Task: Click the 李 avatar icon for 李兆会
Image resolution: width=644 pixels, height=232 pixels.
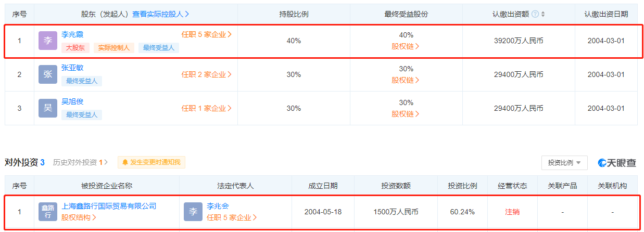Action: click(x=193, y=212)
